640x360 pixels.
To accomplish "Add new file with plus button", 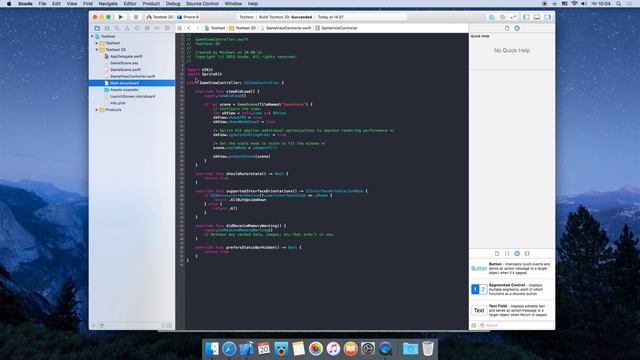I will coord(93,325).
